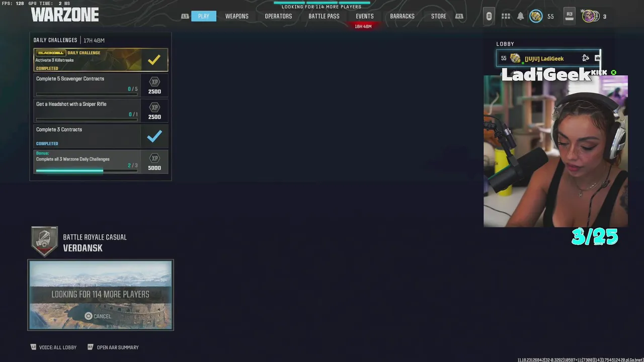This screenshot has height=362, width=644.
Task: Open AAR Summary
Action: tap(113, 347)
